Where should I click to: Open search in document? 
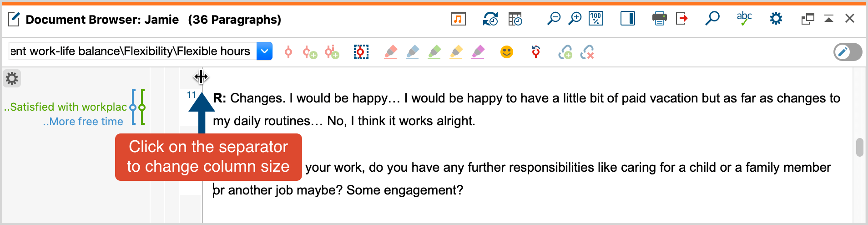click(x=712, y=19)
